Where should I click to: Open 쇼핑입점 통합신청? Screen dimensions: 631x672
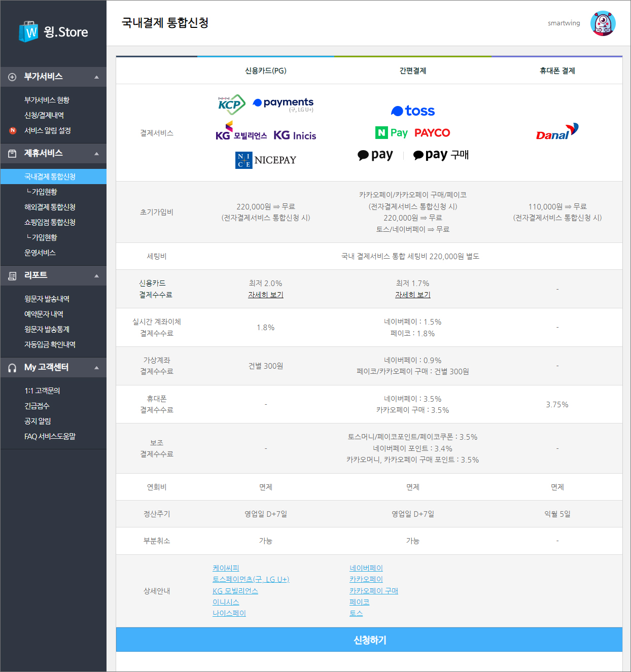point(50,222)
